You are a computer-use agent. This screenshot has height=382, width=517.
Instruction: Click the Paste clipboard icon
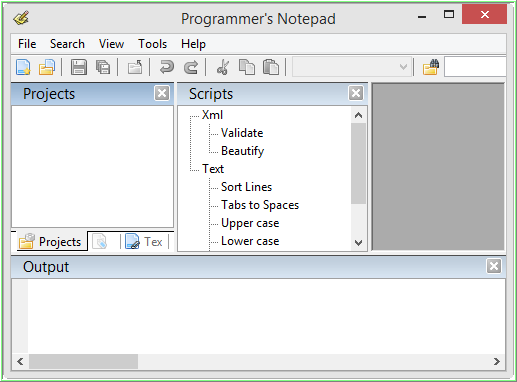[271, 67]
